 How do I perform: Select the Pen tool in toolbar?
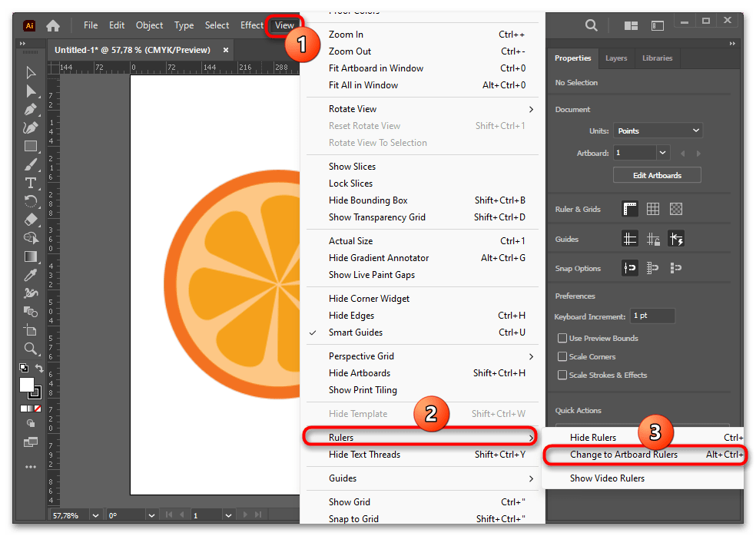[31, 109]
